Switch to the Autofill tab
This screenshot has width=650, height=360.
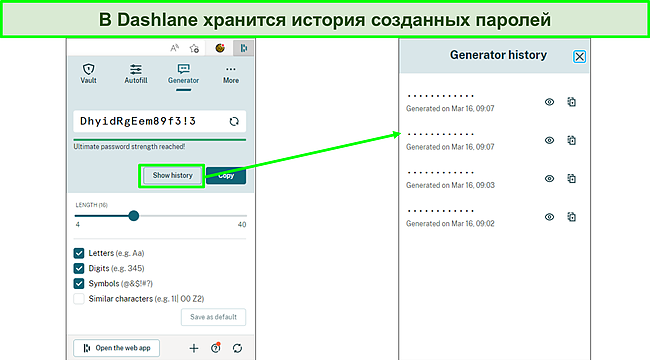click(136, 74)
